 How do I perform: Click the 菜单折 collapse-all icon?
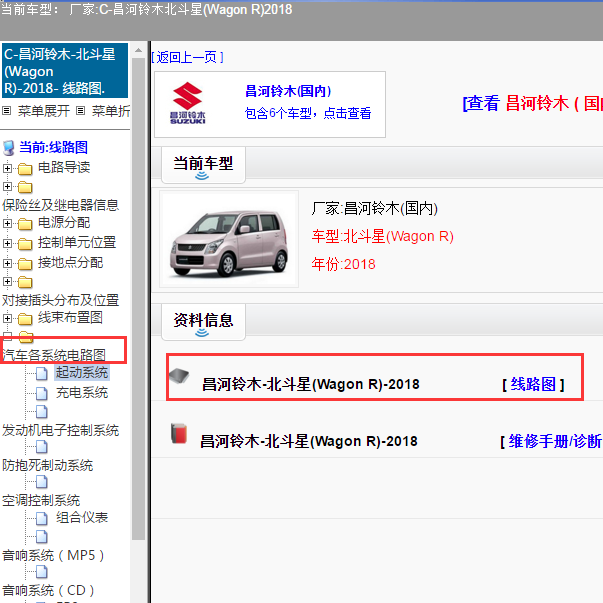click(80, 111)
